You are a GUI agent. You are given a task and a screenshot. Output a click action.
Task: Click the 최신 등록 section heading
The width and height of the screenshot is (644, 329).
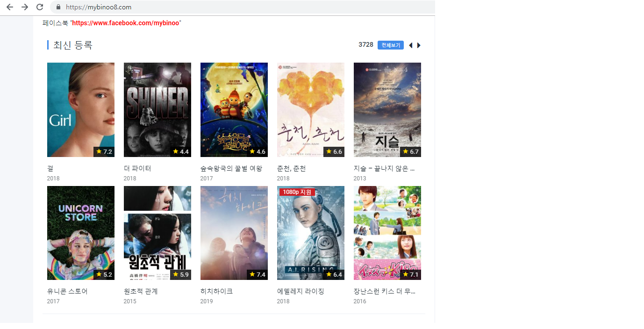tap(73, 45)
